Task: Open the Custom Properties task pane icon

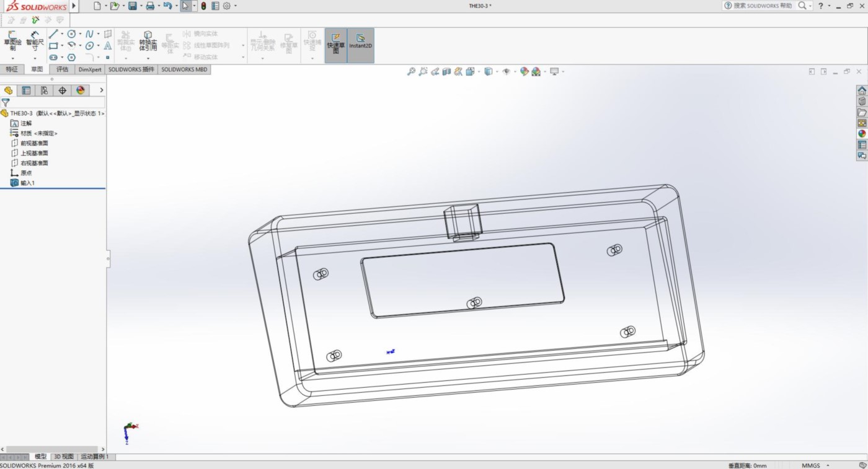Action: [862, 145]
